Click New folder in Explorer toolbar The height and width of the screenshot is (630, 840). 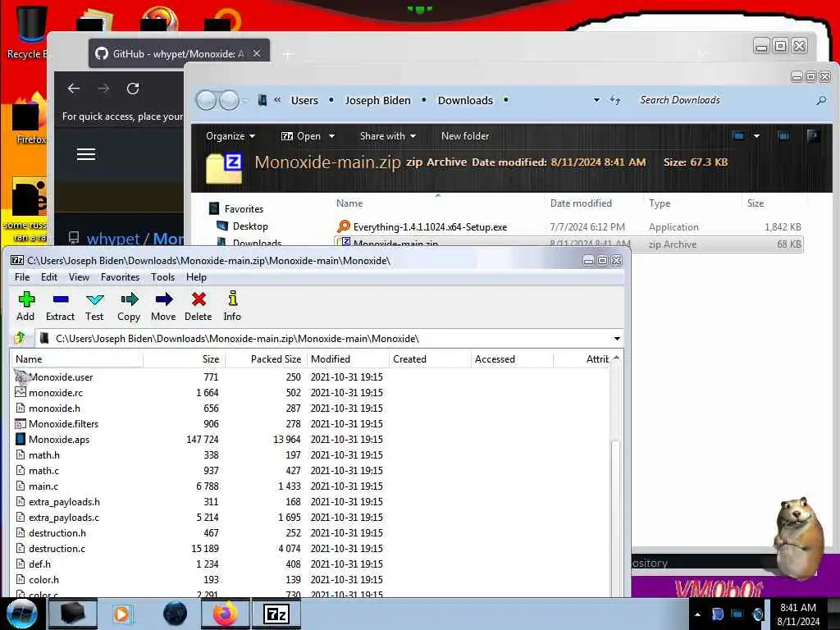tap(465, 136)
